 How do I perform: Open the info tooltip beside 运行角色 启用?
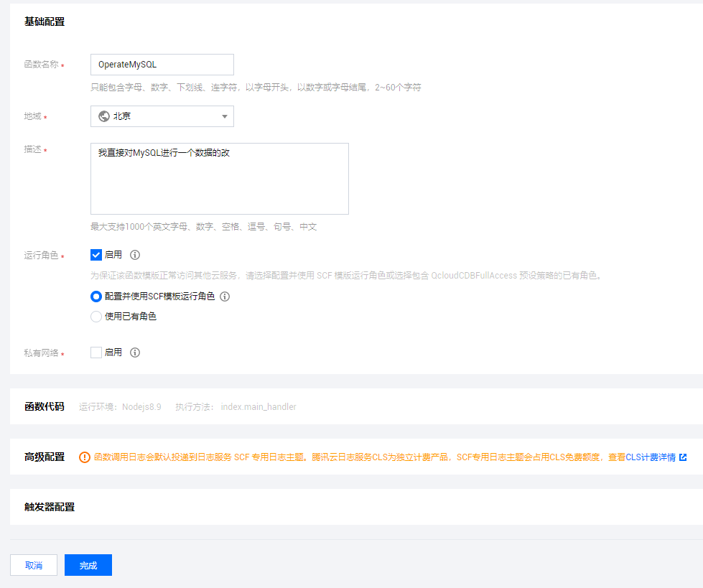[x=134, y=254]
